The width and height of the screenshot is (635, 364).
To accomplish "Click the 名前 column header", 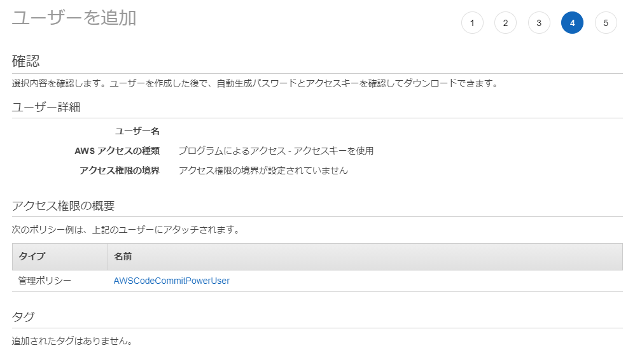I will click(x=365, y=256).
